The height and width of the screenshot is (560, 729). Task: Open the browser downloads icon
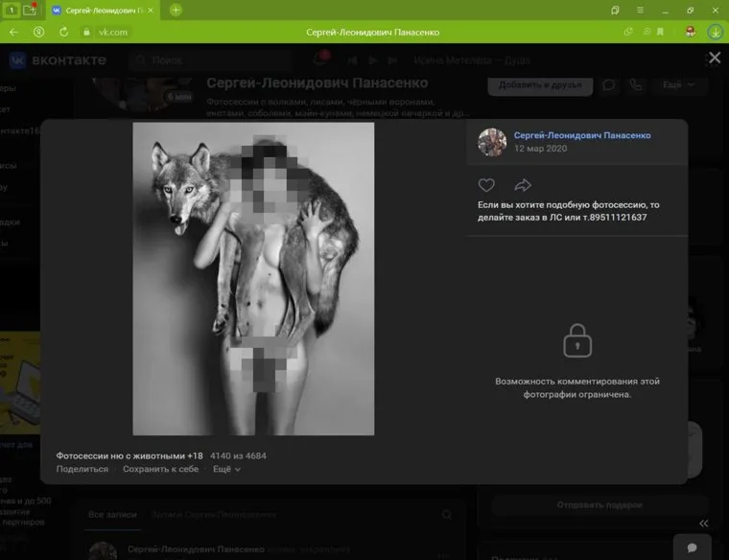click(x=715, y=32)
